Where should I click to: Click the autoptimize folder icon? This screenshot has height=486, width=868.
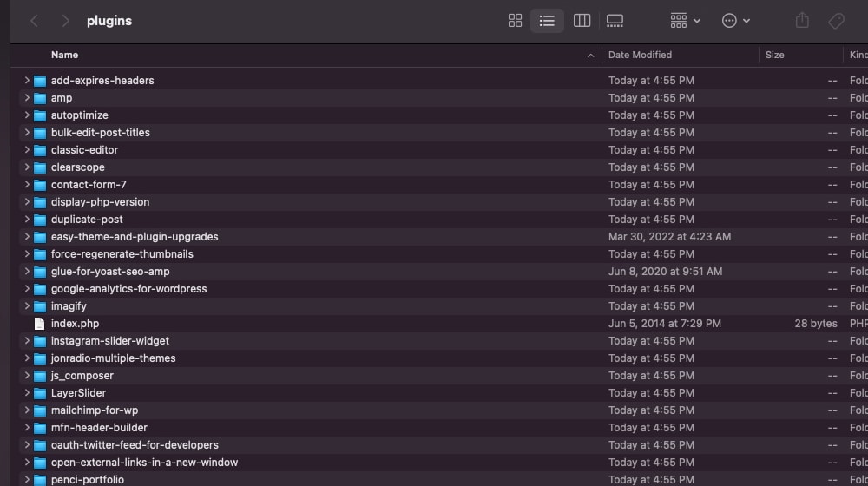click(40, 115)
